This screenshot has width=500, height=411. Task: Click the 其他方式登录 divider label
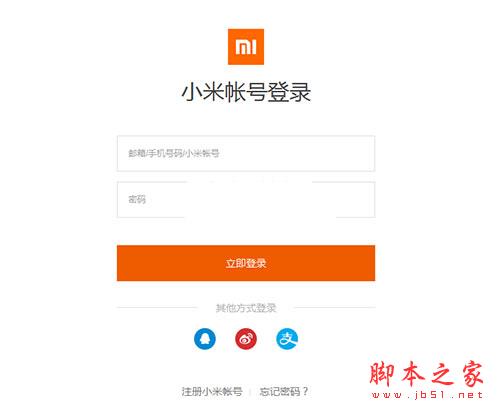coord(246,308)
